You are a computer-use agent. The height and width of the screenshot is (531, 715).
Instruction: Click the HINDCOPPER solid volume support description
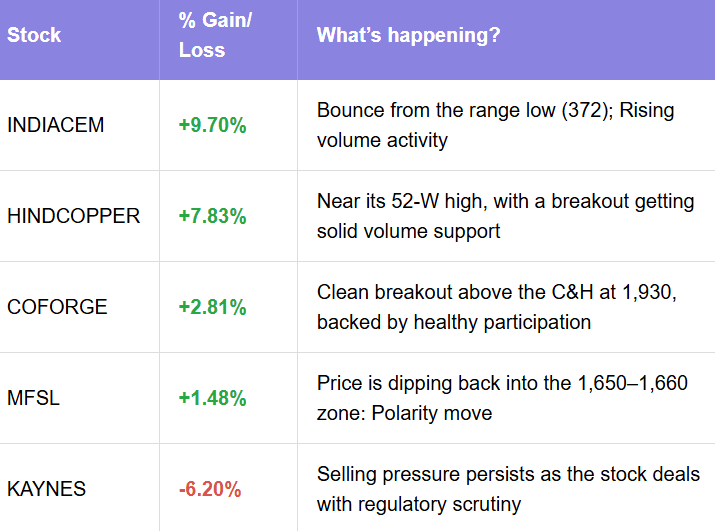(505, 216)
